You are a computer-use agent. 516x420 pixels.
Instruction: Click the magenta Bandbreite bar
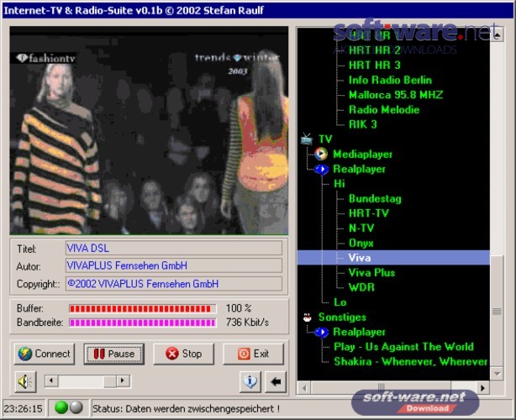(143, 323)
